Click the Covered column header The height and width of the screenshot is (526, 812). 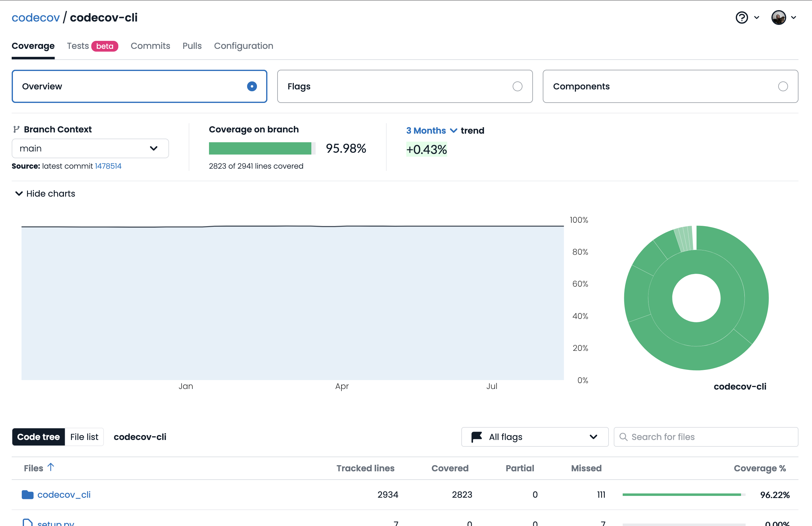450,468
